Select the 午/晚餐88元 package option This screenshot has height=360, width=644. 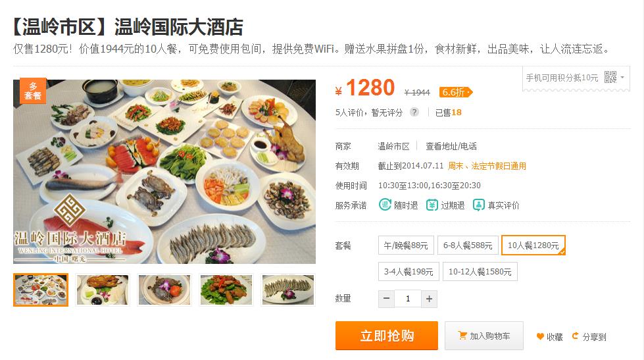(406, 245)
